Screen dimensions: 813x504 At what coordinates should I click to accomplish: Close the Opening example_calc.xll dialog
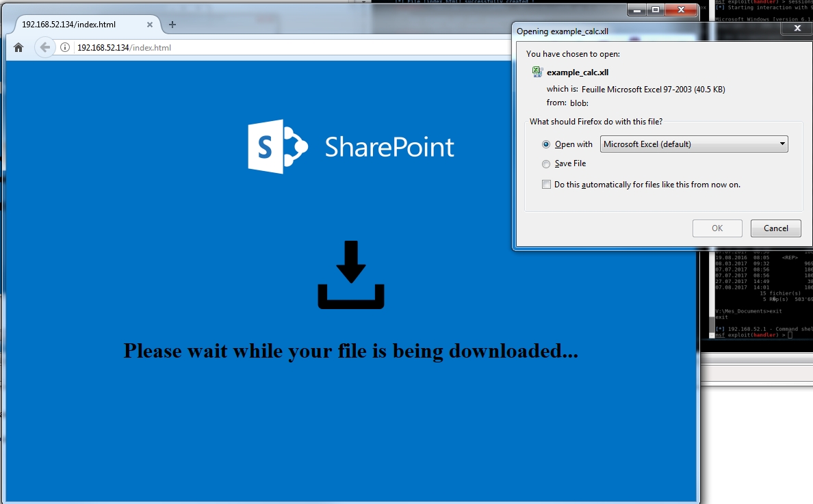[x=797, y=28]
